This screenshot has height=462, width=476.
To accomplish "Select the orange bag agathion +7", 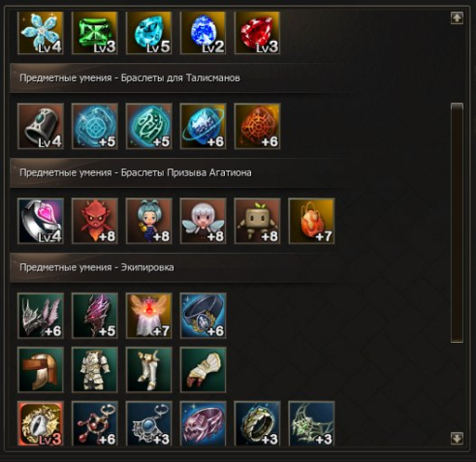I will click(x=311, y=221).
